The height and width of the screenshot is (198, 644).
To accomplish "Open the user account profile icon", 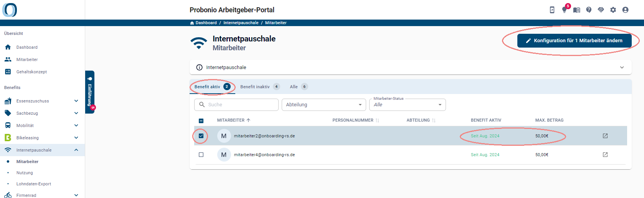I will (626, 10).
